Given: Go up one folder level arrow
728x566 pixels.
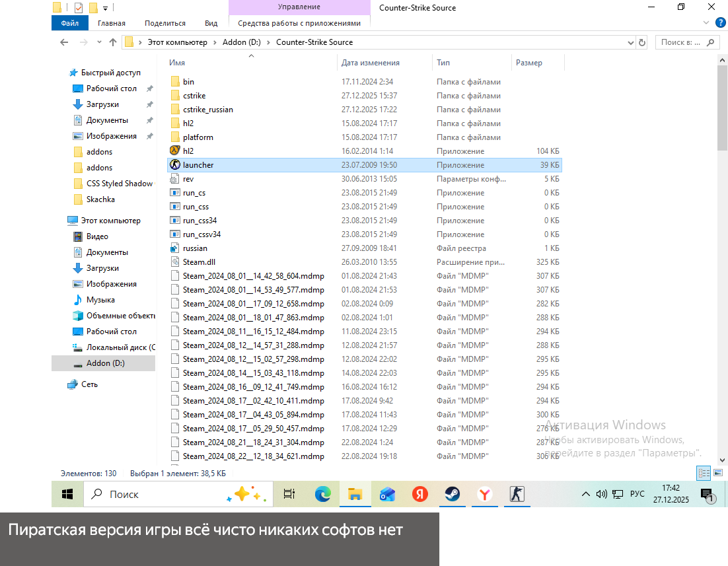Looking at the screenshot, I should coord(113,42).
